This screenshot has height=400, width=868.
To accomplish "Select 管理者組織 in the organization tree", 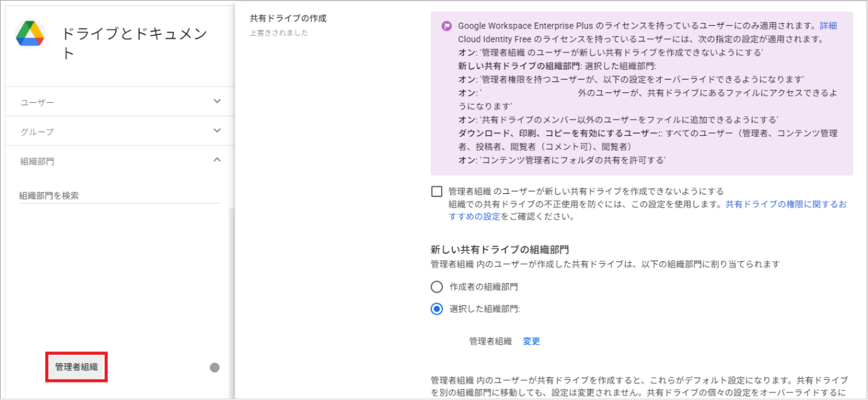I will coord(76,367).
